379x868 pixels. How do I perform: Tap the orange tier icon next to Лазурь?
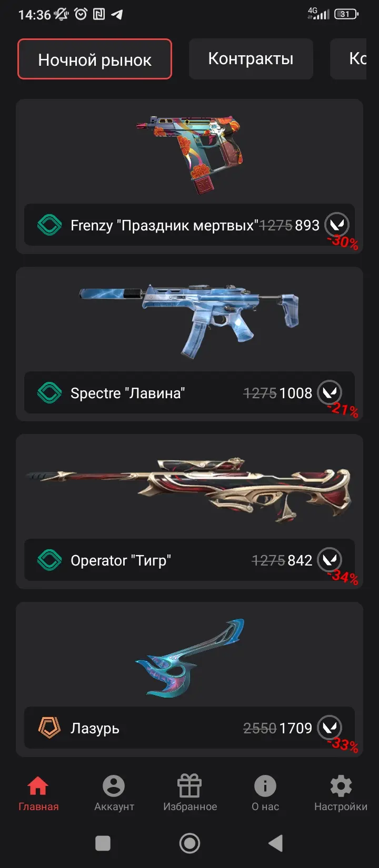pos(49,728)
